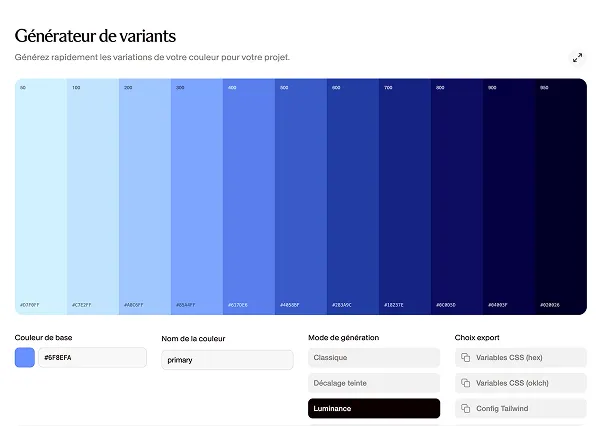This screenshot has height=426, width=600.
Task: Click the copy icon beside Config Tailwind
Action: pos(466,408)
